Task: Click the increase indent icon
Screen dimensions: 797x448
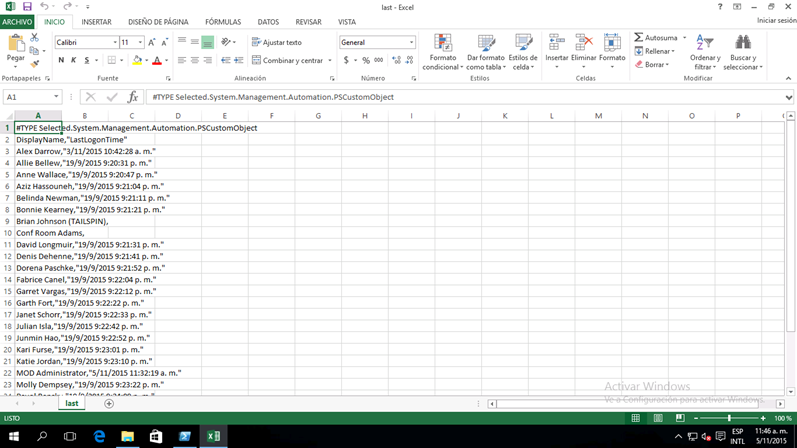Action: (238, 61)
